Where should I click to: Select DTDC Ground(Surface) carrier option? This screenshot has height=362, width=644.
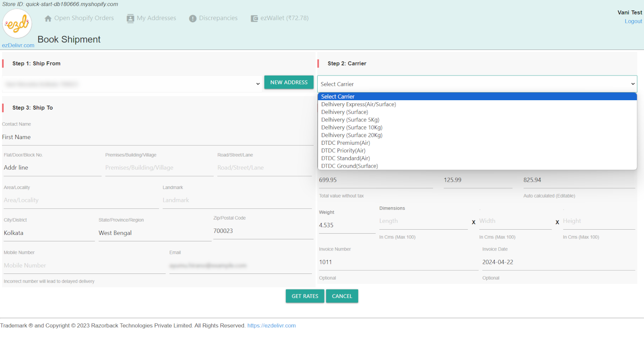click(x=349, y=166)
